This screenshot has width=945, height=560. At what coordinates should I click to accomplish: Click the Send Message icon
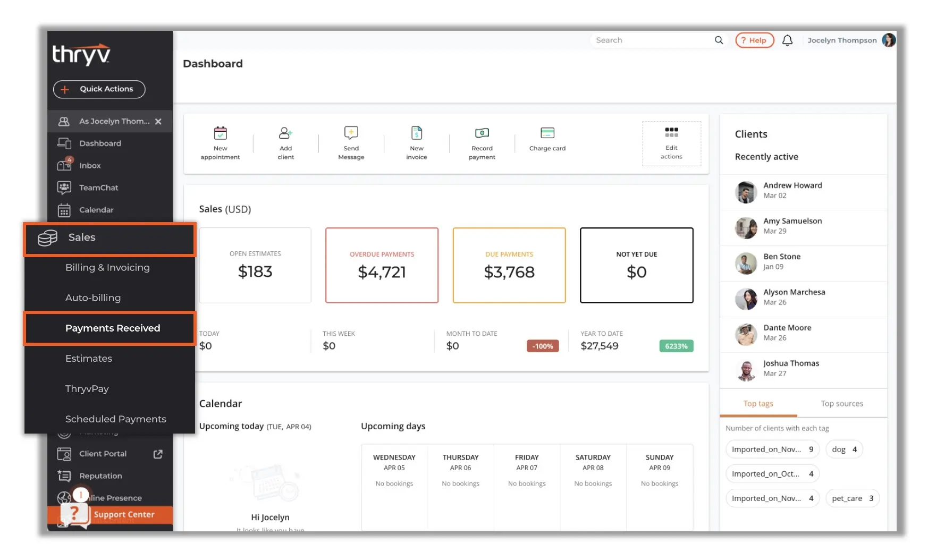pos(351,133)
